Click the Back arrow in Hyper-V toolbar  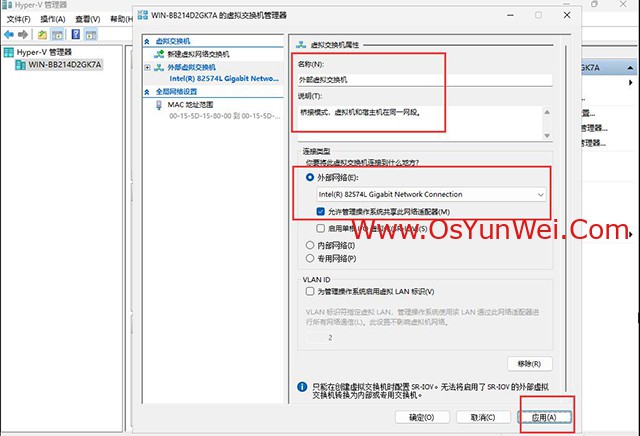[9, 35]
